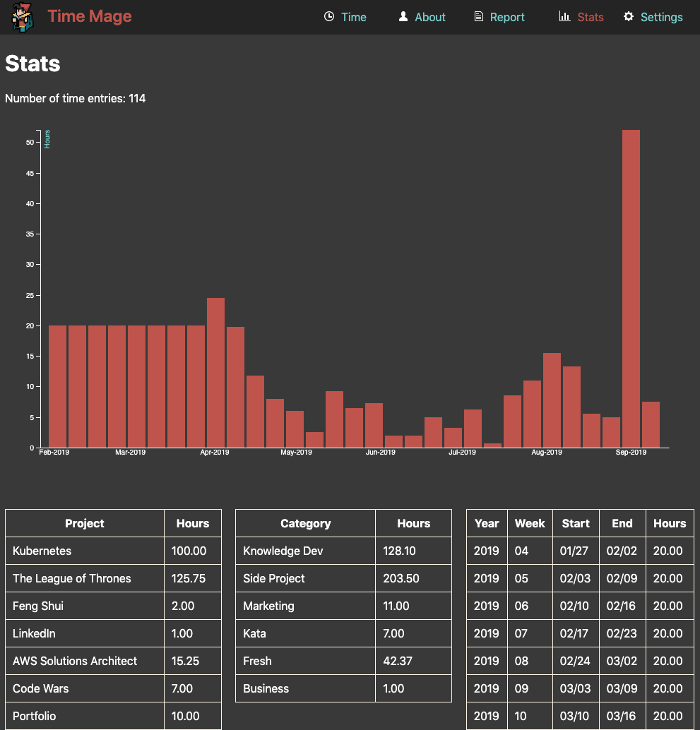The width and height of the screenshot is (700, 730).
Task: Click the 128.10 hours value
Action: pos(399,551)
